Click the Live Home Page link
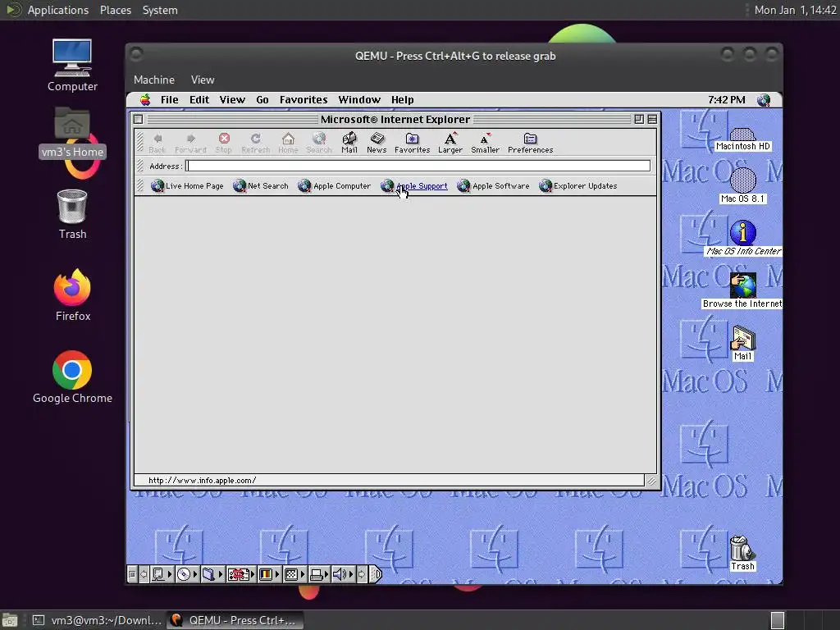 [187, 186]
